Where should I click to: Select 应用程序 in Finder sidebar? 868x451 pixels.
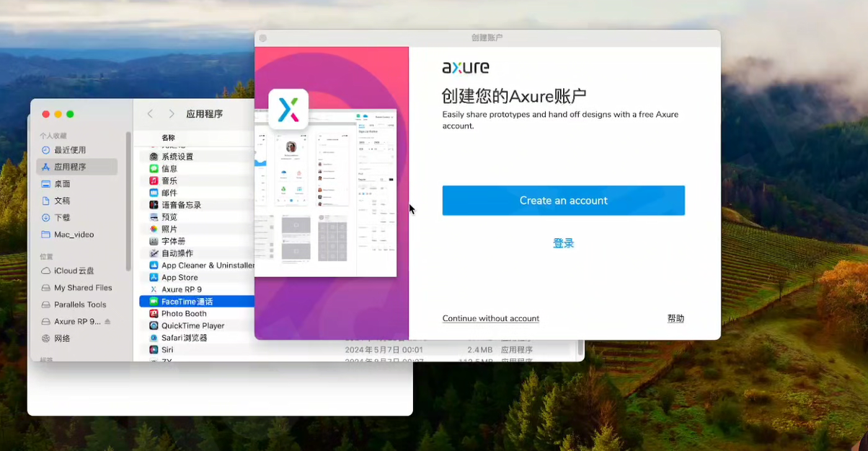click(76, 167)
